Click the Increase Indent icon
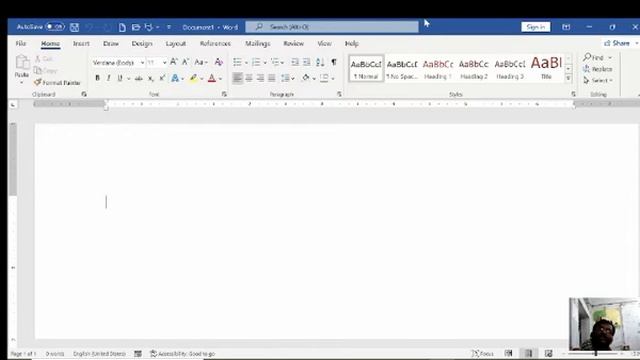This screenshot has width=640, height=360. 307,62
